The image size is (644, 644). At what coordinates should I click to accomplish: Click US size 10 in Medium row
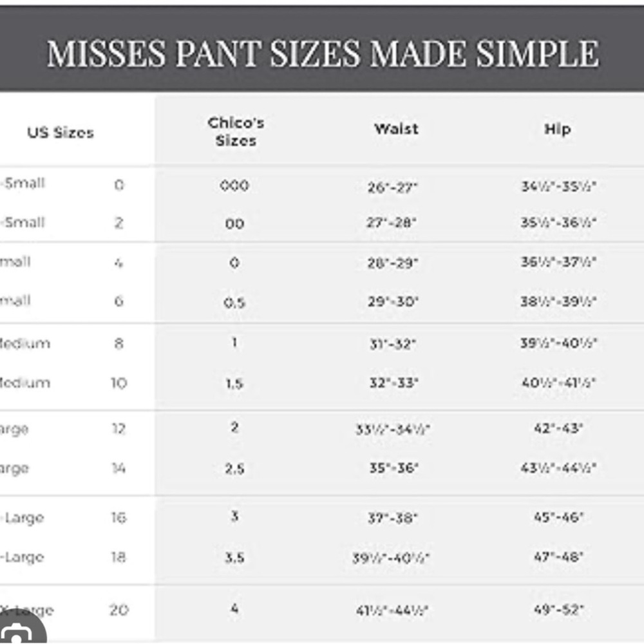tap(119, 383)
